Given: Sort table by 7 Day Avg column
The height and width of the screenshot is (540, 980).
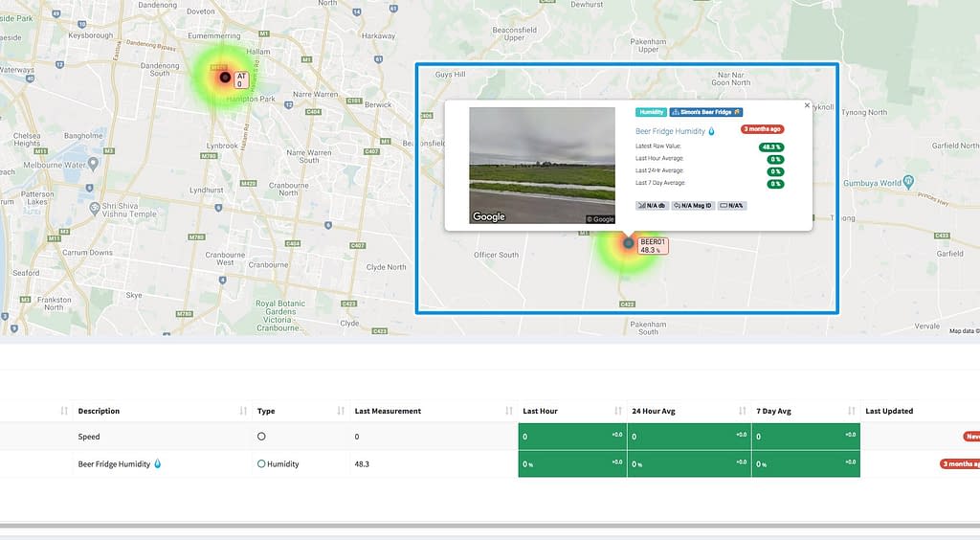Looking at the screenshot, I should click(x=805, y=411).
